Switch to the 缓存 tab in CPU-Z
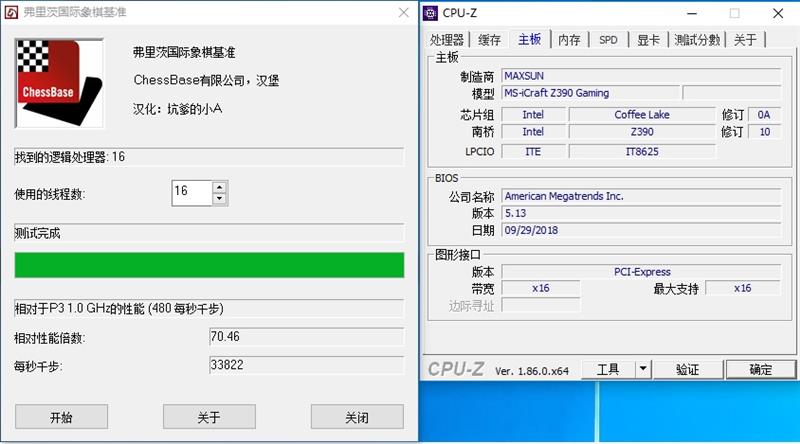Image resolution: width=800 pixels, height=444 pixels. (489, 40)
